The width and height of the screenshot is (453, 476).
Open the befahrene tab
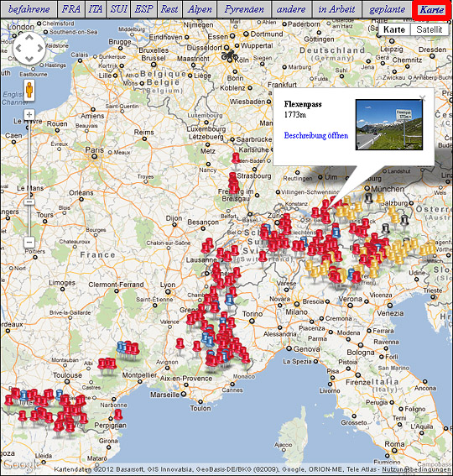pos(29,9)
